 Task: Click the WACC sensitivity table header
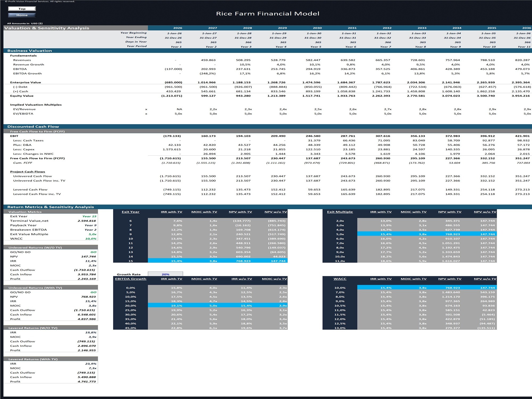(x=340, y=279)
